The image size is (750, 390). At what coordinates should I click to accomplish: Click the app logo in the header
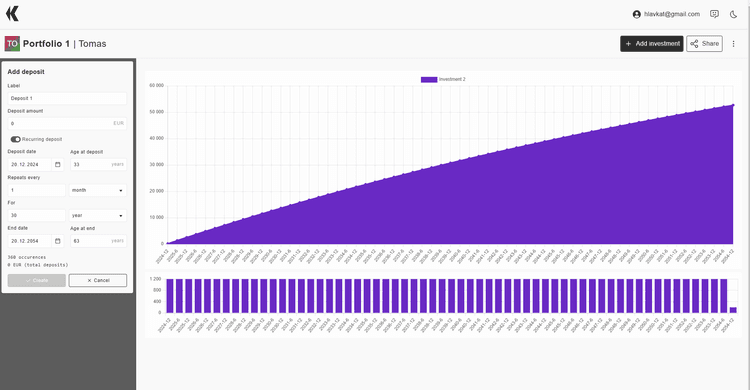coord(12,14)
